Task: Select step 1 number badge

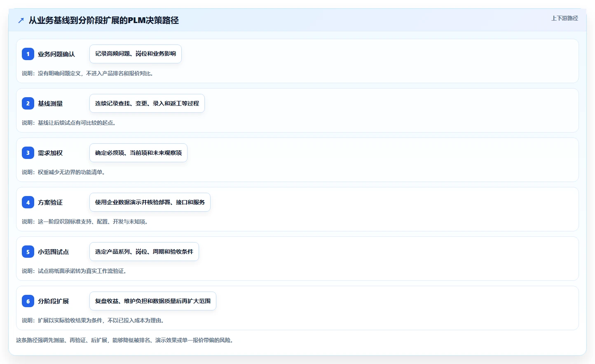Action: pyautogui.click(x=28, y=54)
